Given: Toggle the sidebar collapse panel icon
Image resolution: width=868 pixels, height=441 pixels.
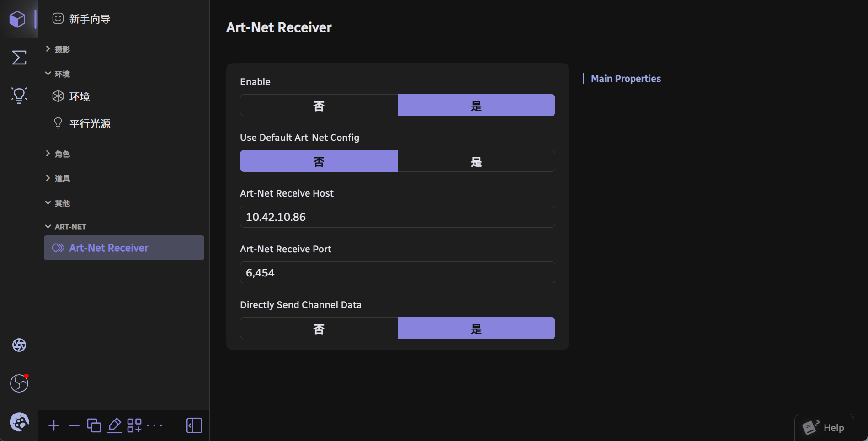Looking at the screenshot, I should 194,425.
